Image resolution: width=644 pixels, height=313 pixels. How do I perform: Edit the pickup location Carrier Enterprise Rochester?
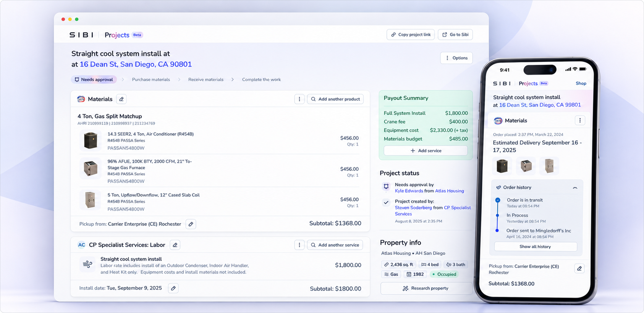click(191, 224)
